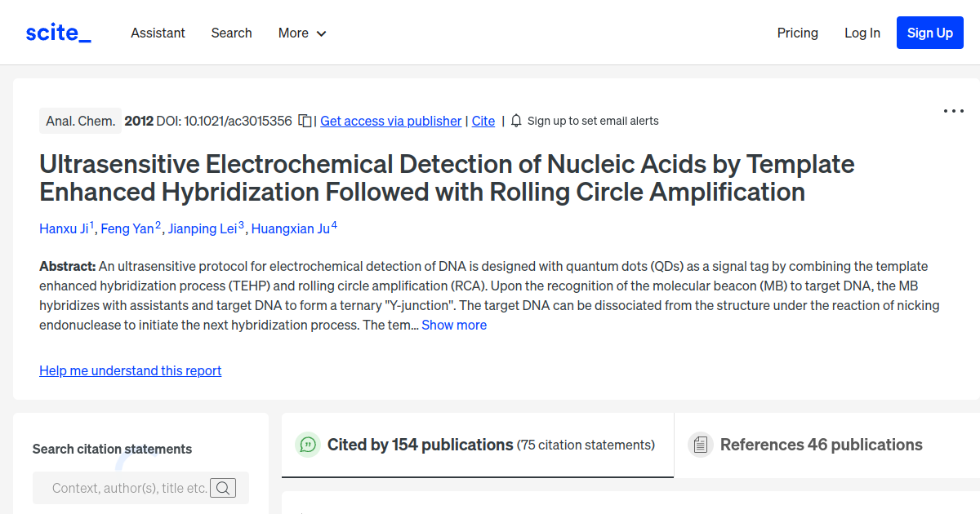Open the References 46 publications tab

click(822, 445)
